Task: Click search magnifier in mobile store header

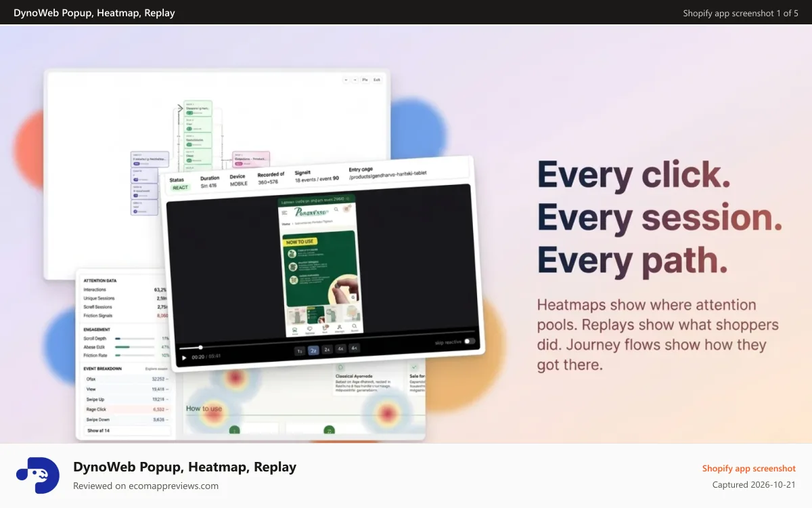Action: [336, 209]
